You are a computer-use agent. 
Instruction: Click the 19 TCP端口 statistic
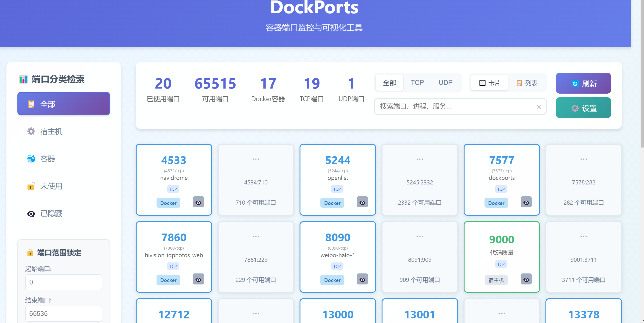coord(311,89)
